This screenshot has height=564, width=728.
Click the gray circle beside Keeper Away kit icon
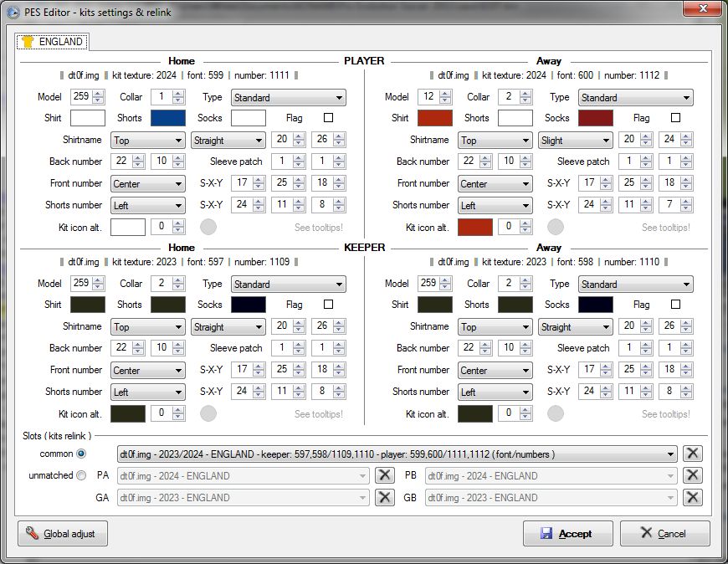(556, 413)
